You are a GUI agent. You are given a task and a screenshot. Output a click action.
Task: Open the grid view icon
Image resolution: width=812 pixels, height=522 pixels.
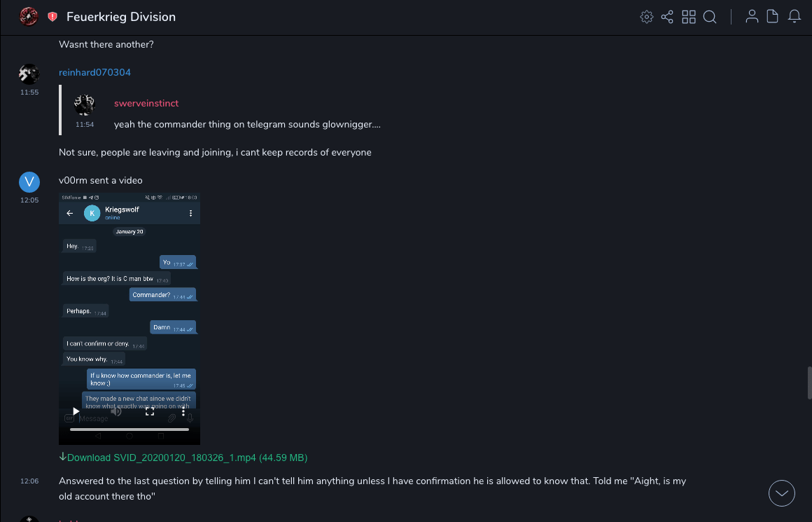point(689,17)
